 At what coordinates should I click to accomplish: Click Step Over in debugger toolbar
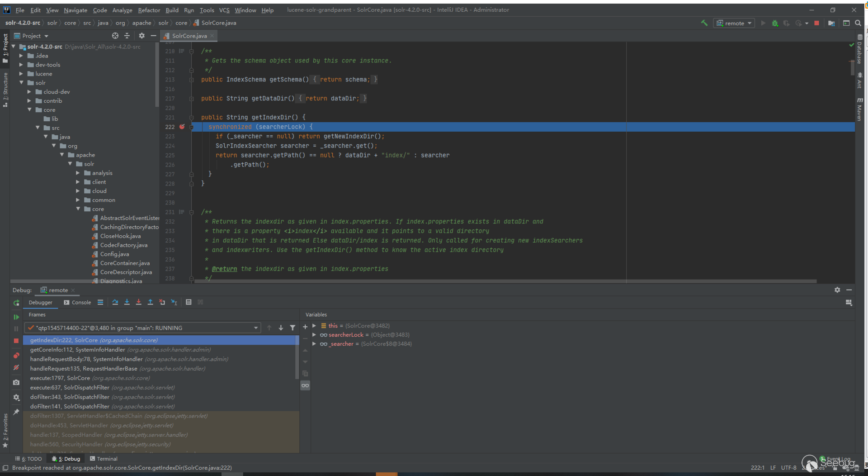tap(115, 302)
